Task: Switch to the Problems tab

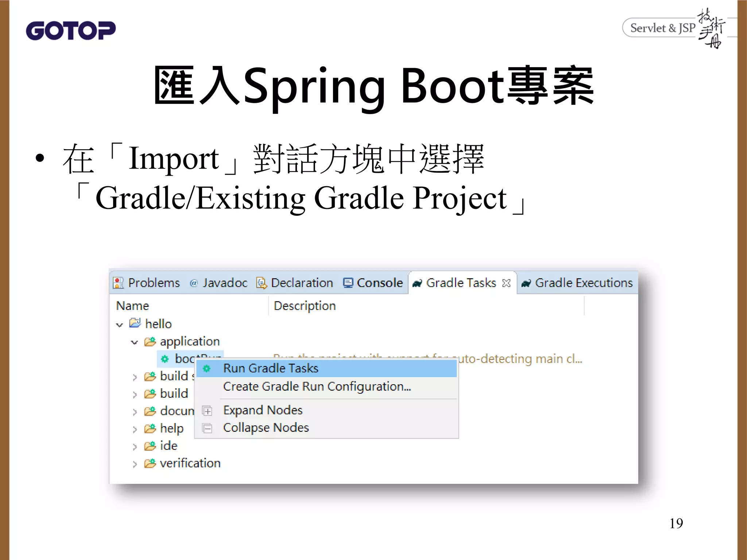Action: click(x=147, y=283)
